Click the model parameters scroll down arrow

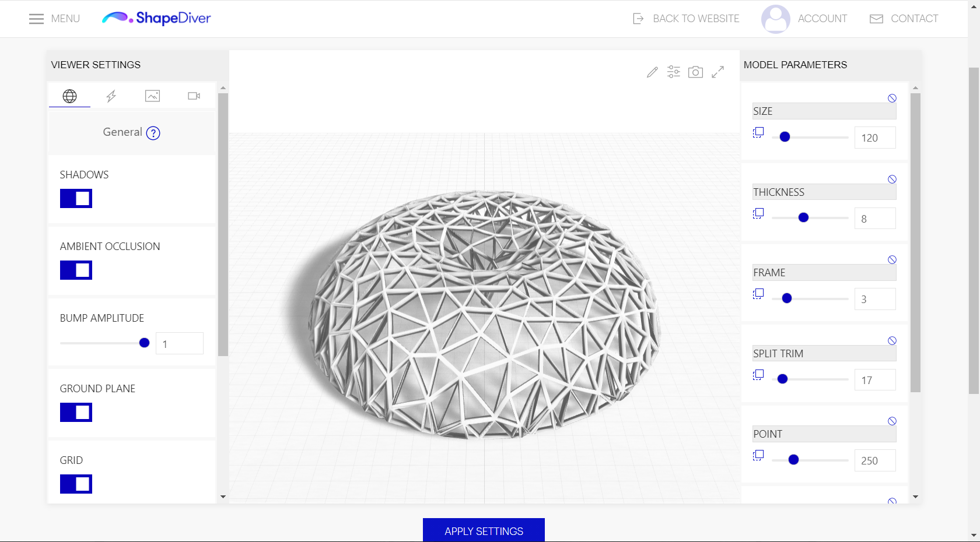pyautogui.click(x=915, y=497)
